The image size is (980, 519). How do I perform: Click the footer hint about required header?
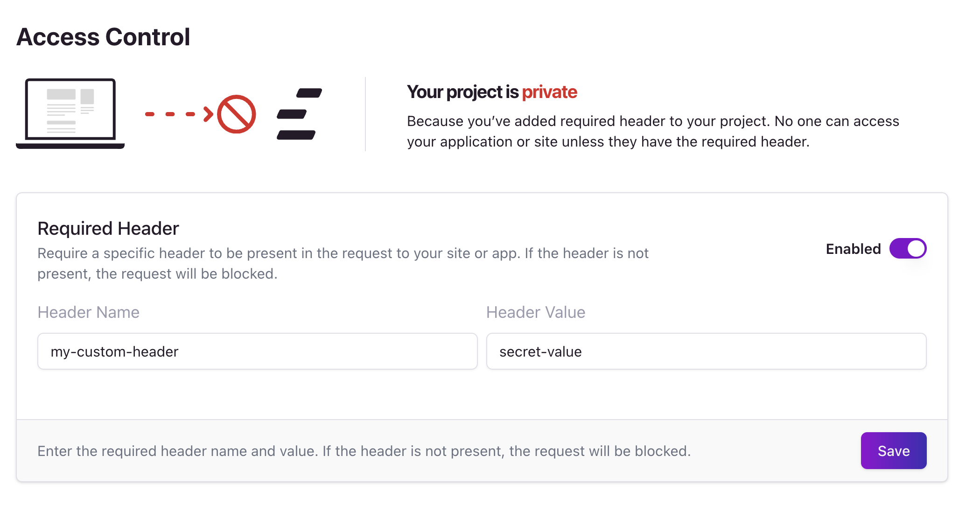coord(364,451)
